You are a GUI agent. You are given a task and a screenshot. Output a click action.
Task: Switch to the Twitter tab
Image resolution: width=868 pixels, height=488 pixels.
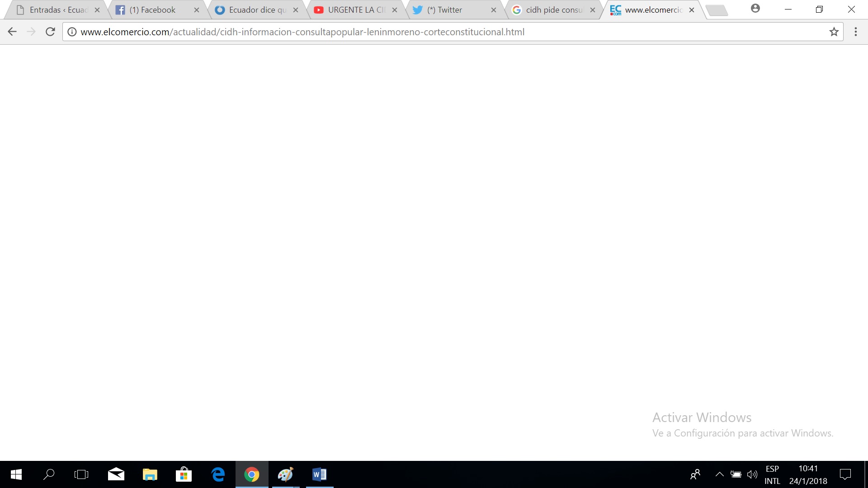pyautogui.click(x=444, y=10)
